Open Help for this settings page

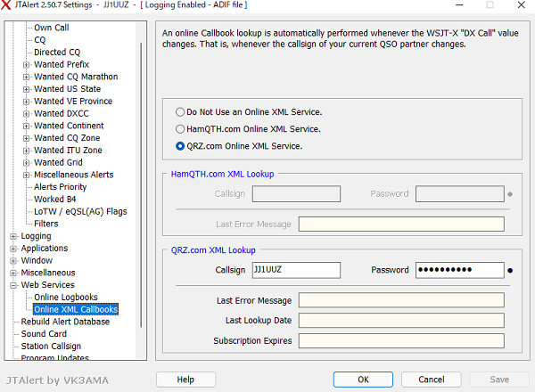[185, 380]
